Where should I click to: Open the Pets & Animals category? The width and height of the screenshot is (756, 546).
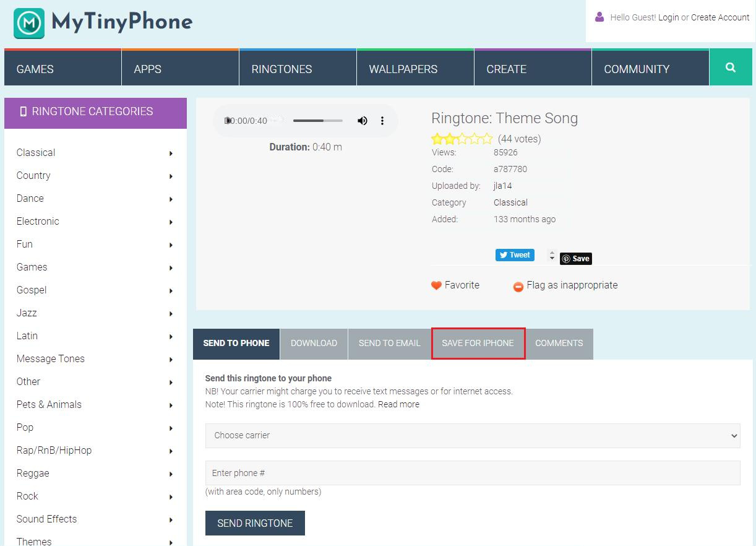pyautogui.click(x=49, y=405)
